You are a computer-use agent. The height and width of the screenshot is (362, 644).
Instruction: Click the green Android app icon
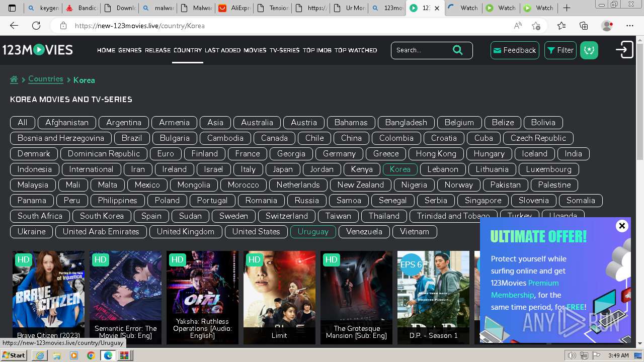coord(589,50)
